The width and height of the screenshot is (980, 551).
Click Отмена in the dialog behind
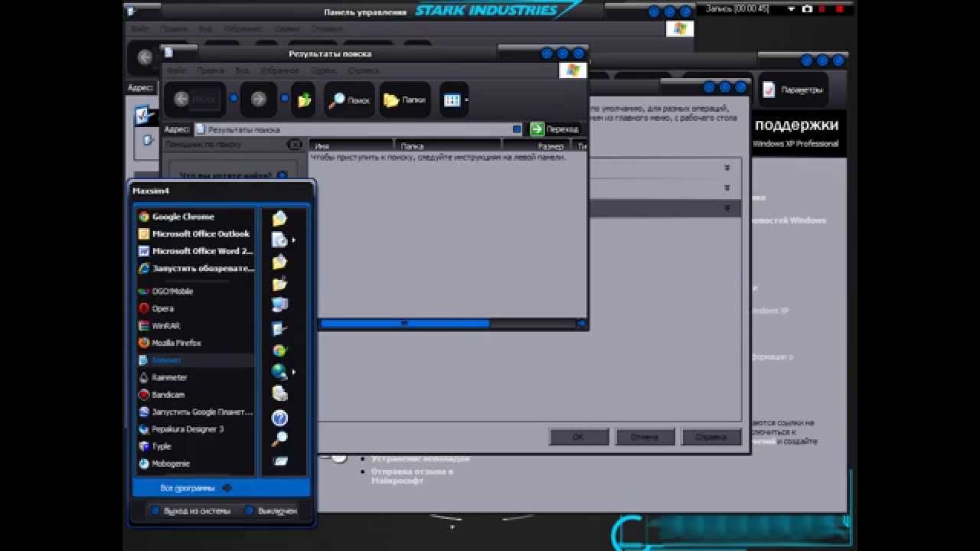(x=645, y=437)
